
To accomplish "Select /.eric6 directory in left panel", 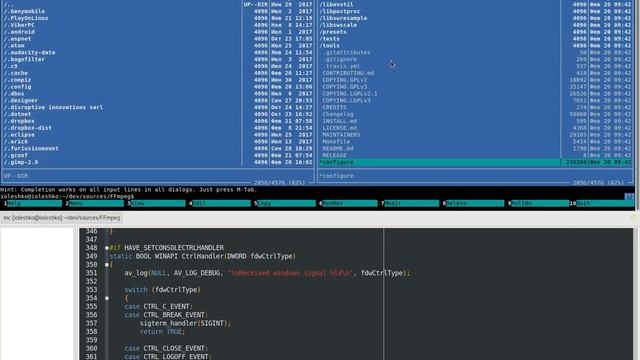I will [x=16, y=142].
